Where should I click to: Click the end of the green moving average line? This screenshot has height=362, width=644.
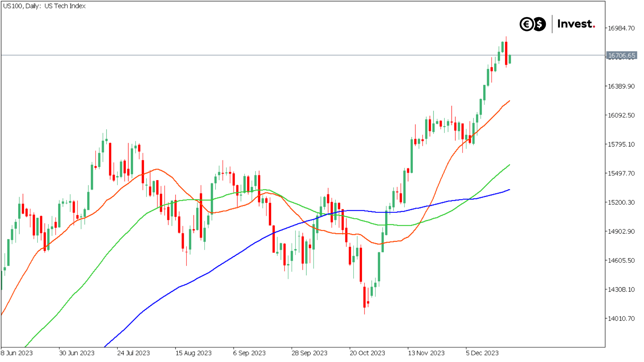(x=509, y=165)
